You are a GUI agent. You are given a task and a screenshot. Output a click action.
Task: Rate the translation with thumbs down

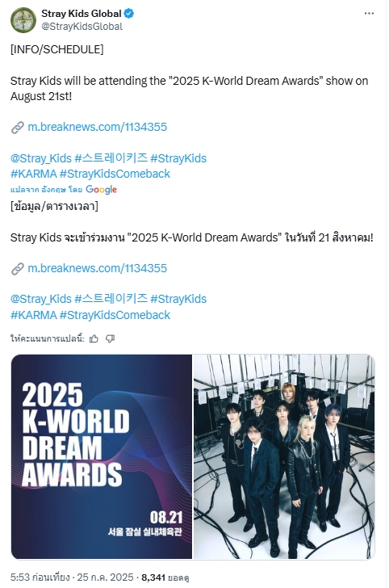(110, 338)
